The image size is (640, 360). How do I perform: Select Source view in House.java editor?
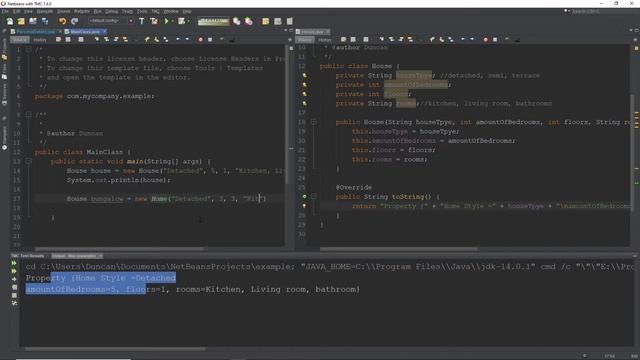coord(304,40)
